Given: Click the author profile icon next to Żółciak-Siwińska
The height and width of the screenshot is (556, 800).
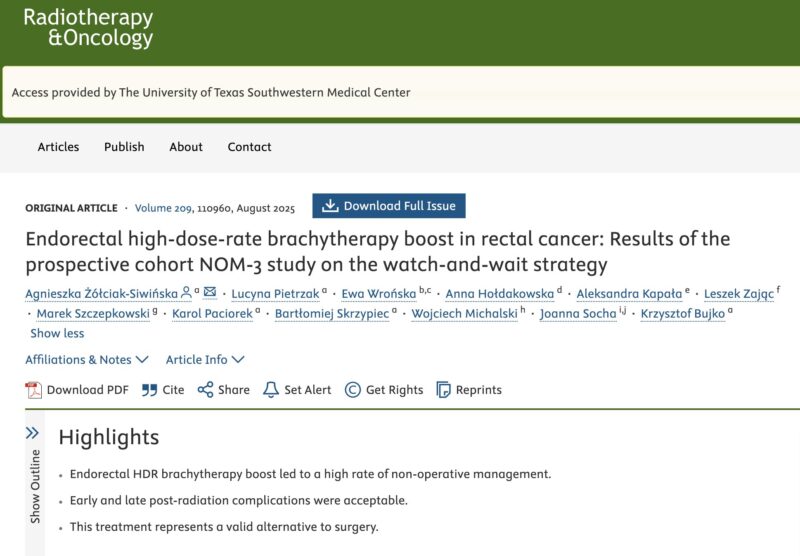Looking at the screenshot, I should click(x=186, y=292).
